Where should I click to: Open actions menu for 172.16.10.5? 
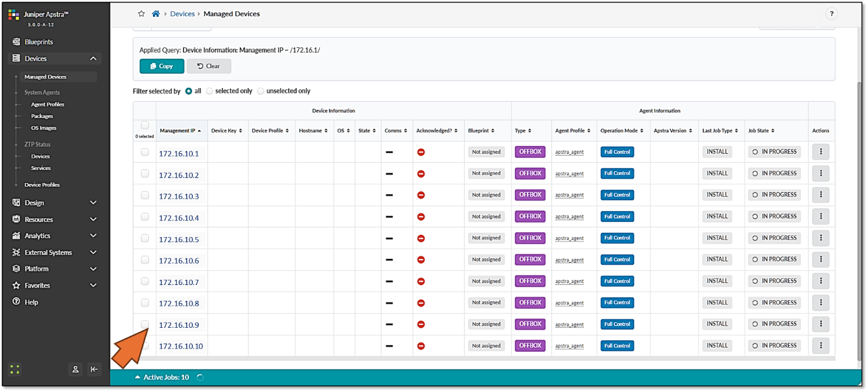click(x=821, y=238)
